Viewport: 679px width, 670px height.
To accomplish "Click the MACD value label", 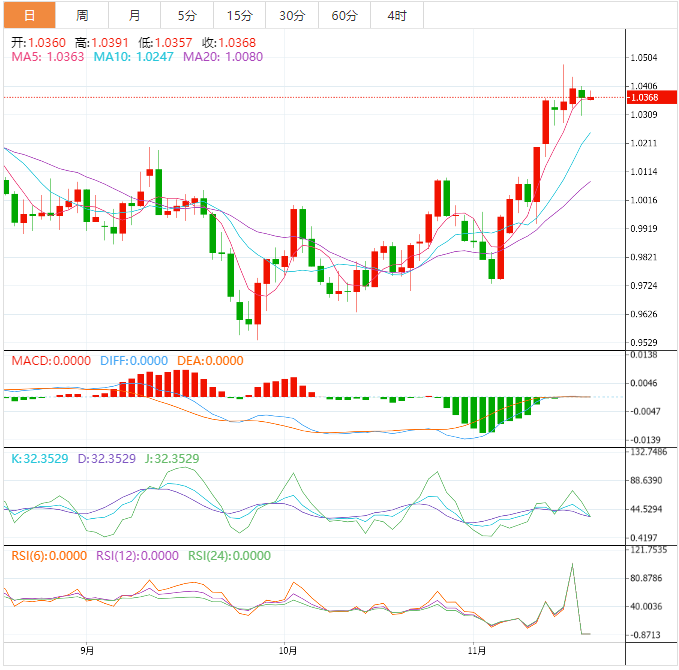I will [50, 361].
